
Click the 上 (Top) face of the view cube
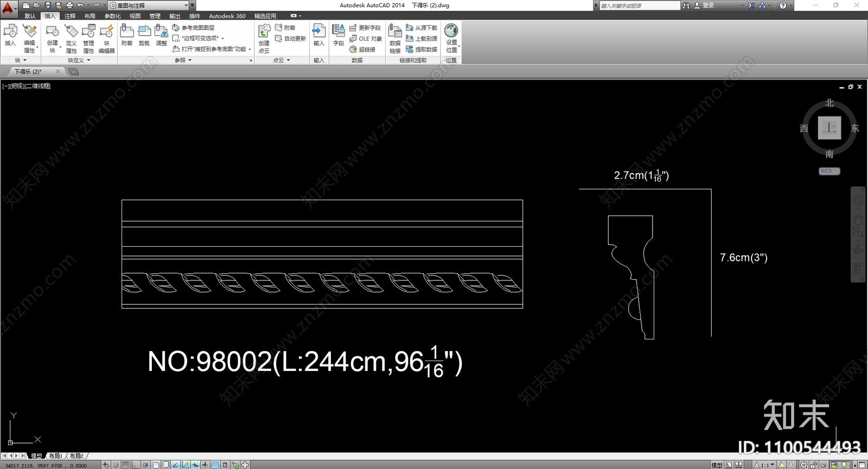(x=829, y=128)
